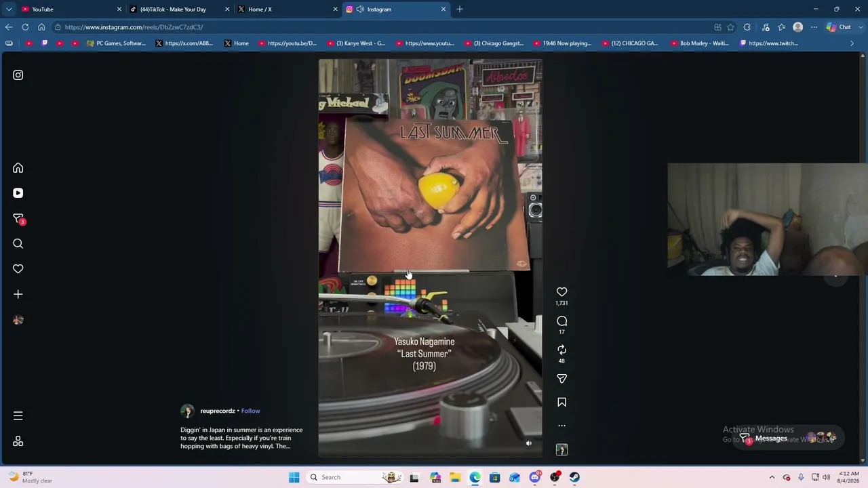The height and width of the screenshot is (488, 868).
Task: Focus the address bar with Instagram URL
Action: (x=380, y=27)
